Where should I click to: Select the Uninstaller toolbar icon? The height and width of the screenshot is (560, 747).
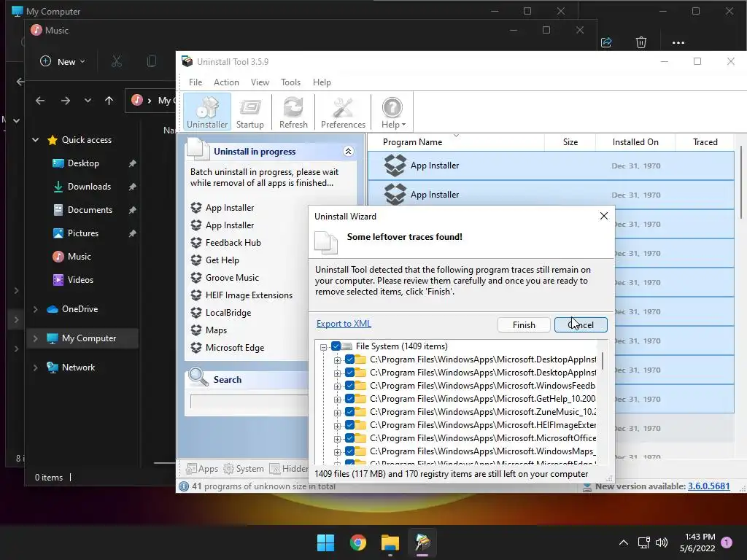click(207, 112)
